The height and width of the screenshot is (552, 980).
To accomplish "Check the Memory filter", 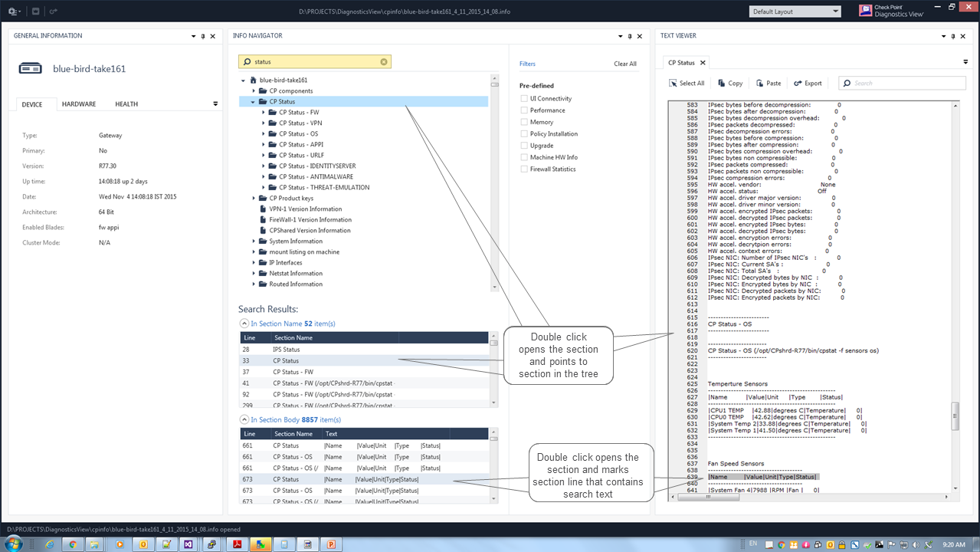I will pos(524,122).
